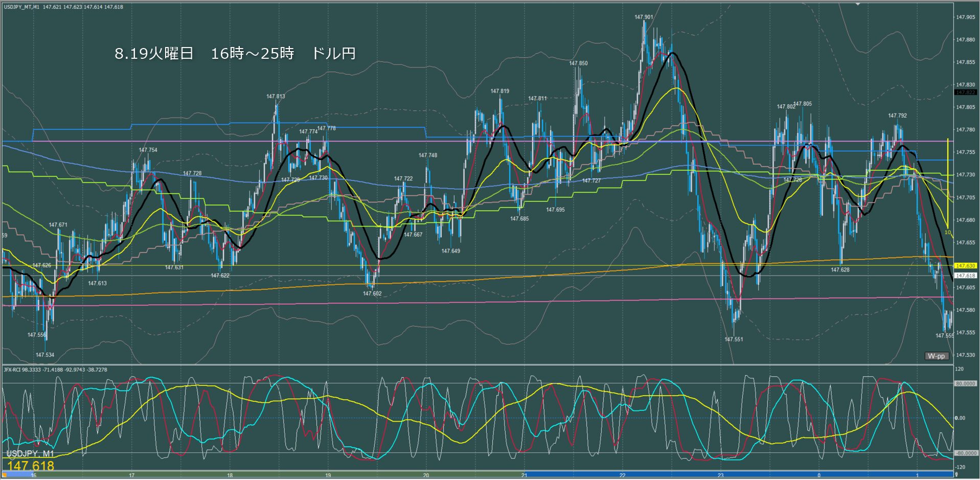Click the W-pp button on chart
980x480 pixels.
[936, 356]
